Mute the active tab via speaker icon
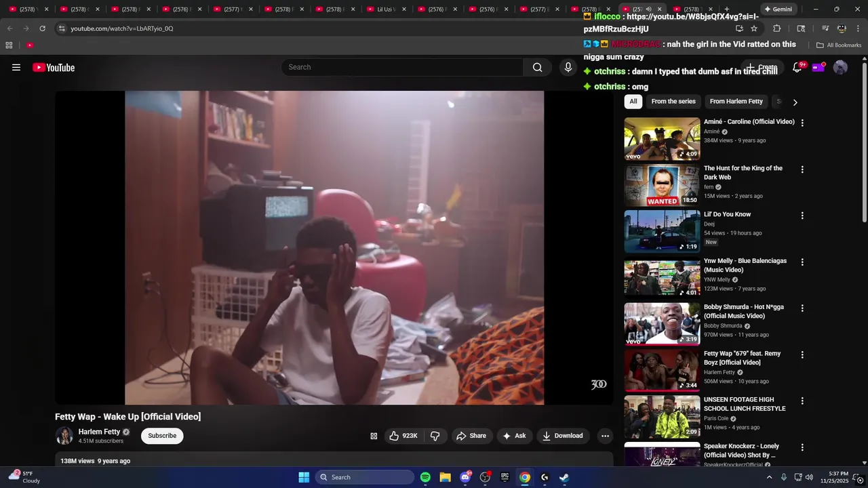The image size is (868, 488). 648,9
